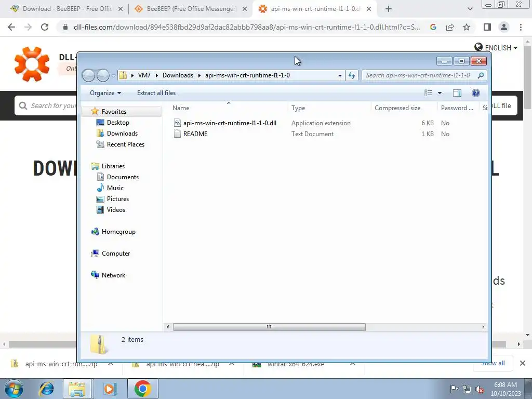This screenshot has height=399, width=532.
Task: Click the share icon in Chrome address bar
Action: (x=450, y=27)
